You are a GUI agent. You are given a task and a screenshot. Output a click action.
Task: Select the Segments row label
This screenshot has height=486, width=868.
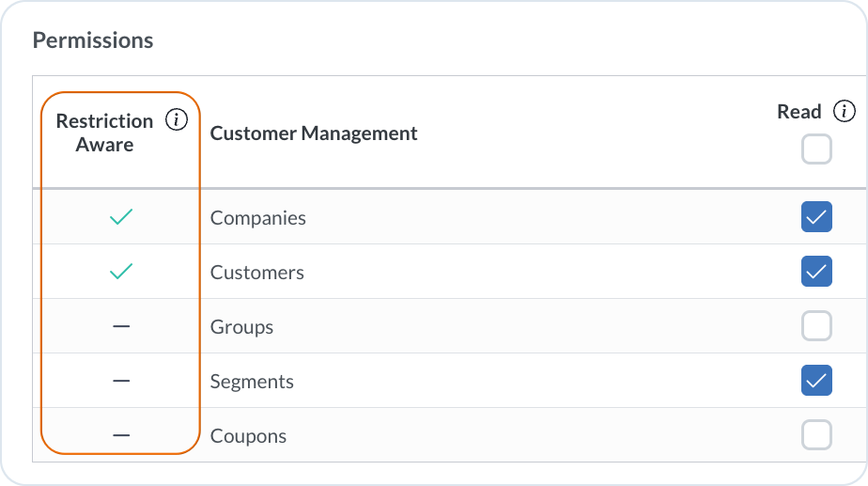(252, 382)
